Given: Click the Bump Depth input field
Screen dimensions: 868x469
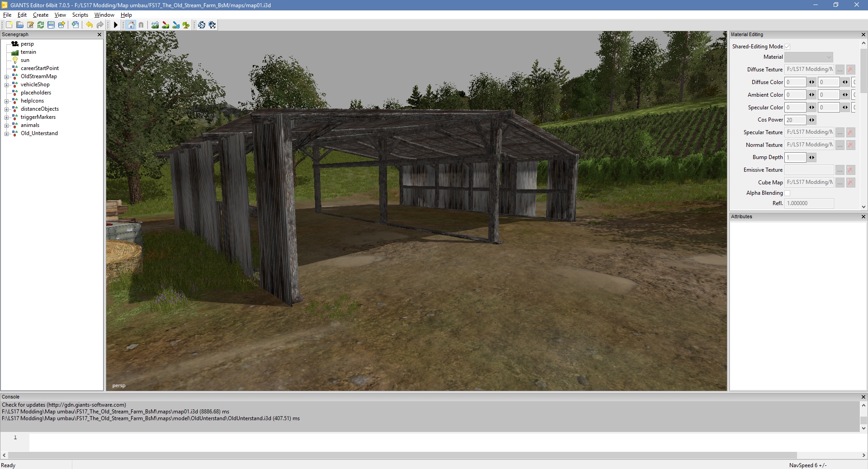Looking at the screenshot, I should point(795,158).
